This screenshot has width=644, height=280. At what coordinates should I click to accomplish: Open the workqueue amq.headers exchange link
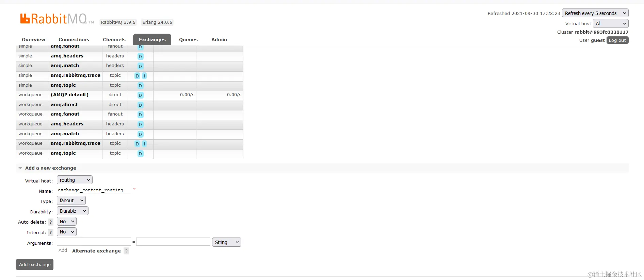point(67,124)
